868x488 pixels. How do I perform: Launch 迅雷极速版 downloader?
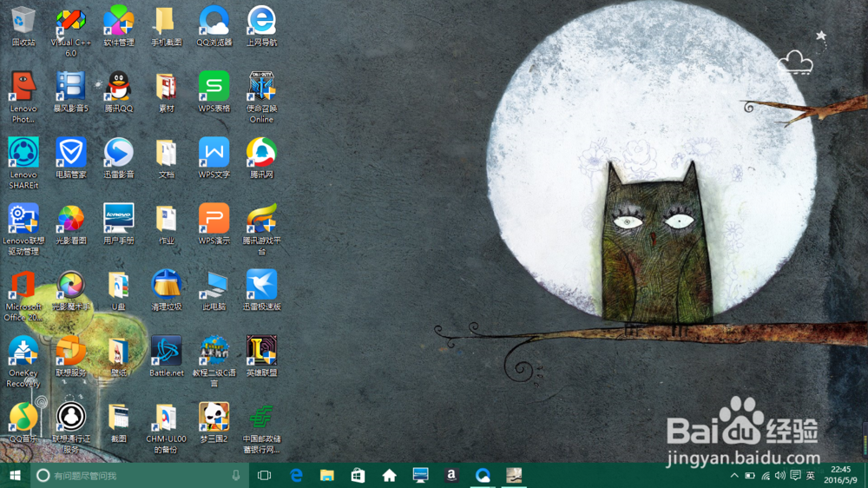[261, 290]
